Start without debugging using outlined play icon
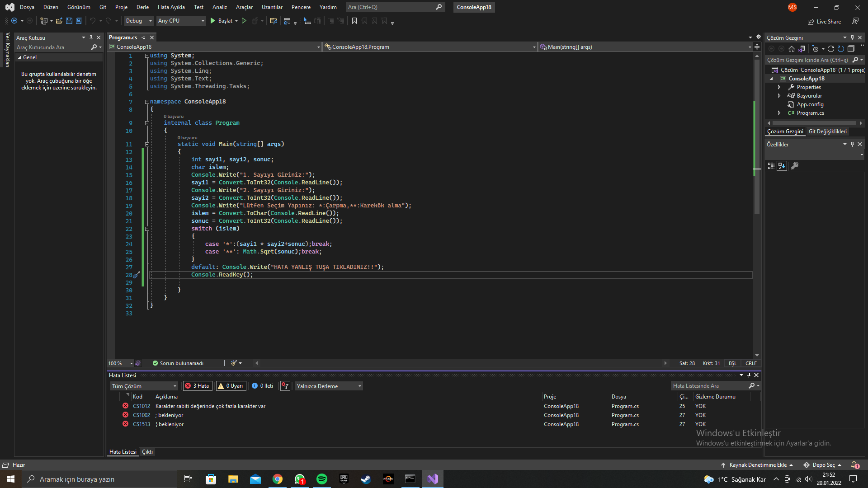 click(x=244, y=21)
